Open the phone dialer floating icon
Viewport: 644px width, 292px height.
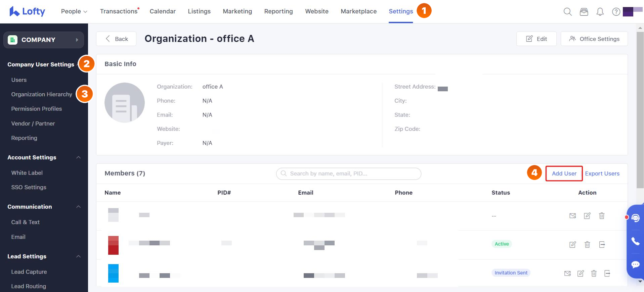(x=635, y=241)
